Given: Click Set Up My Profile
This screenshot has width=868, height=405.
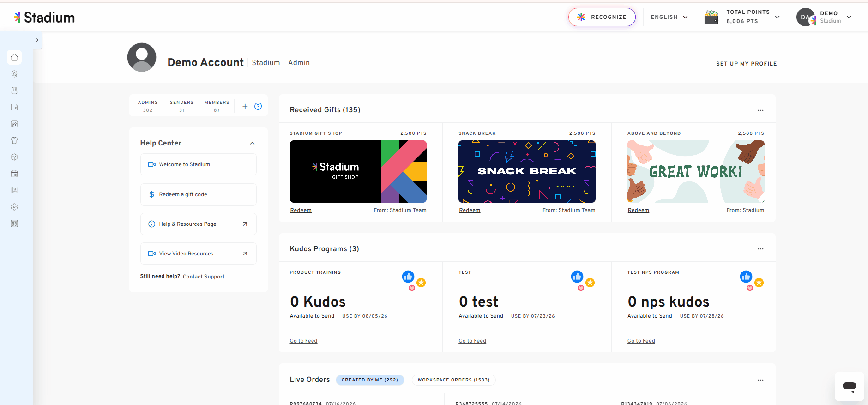Looking at the screenshot, I should coord(747,64).
